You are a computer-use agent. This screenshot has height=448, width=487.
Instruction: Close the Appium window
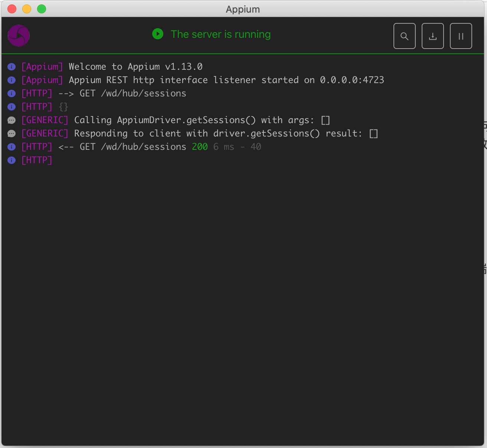[x=12, y=9]
